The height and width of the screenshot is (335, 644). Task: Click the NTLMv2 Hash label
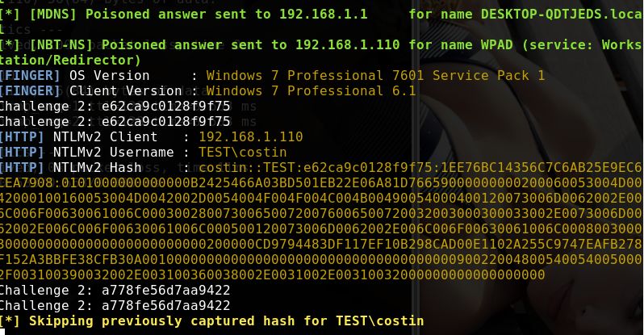coord(97,168)
